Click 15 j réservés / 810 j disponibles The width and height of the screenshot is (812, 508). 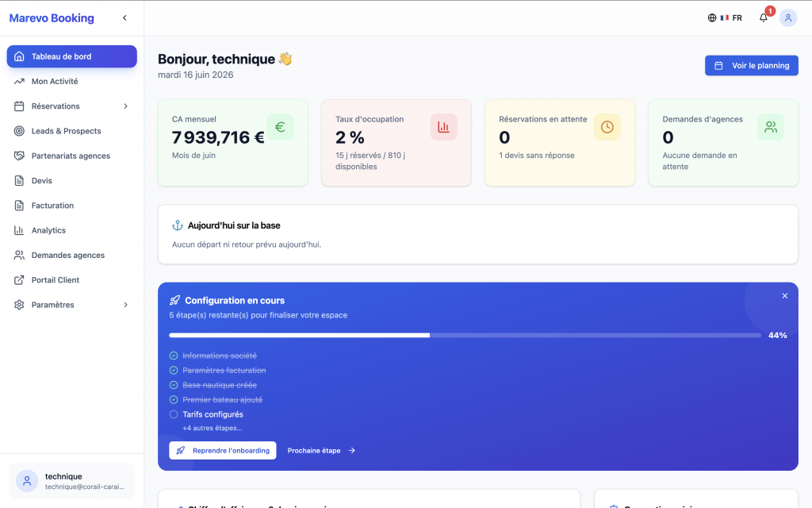370,161
